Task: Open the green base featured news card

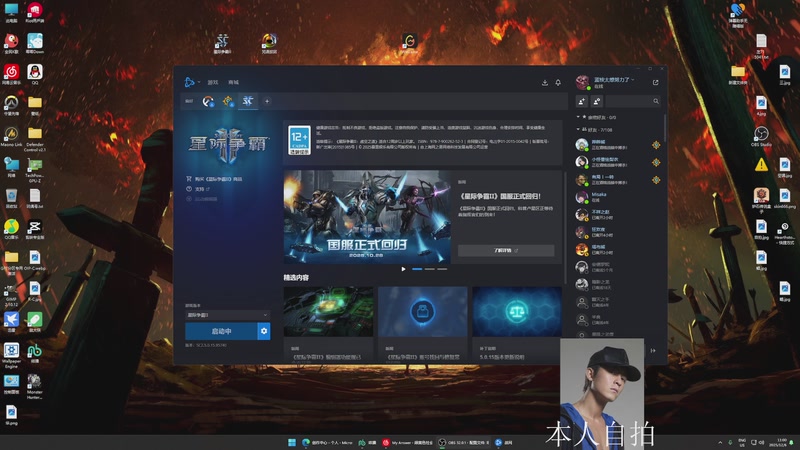Action: [329, 311]
